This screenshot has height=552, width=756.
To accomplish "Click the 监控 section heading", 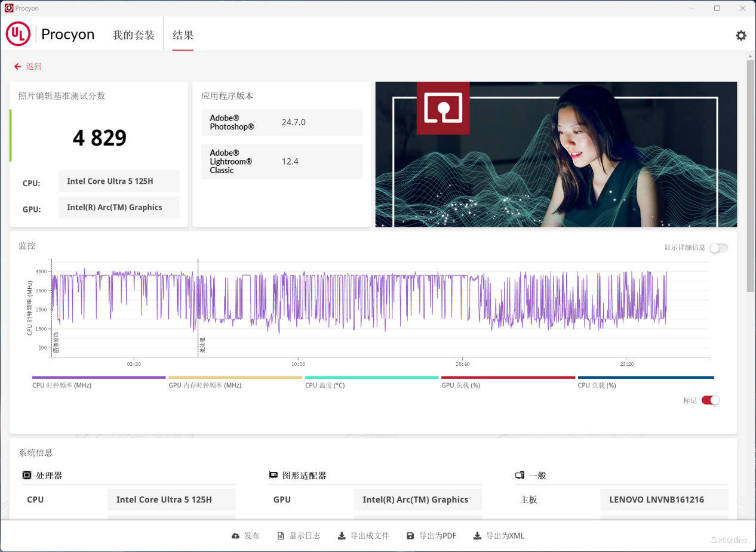I will point(27,245).
